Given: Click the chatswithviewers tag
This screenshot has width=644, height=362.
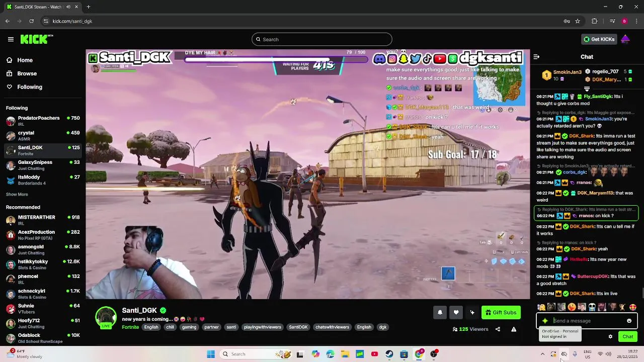Looking at the screenshot, I should [332, 327].
